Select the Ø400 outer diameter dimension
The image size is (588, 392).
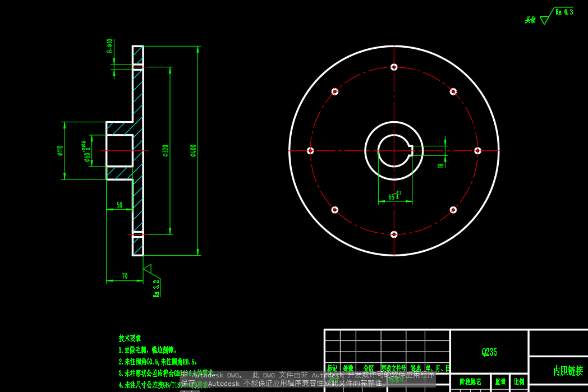(193, 151)
